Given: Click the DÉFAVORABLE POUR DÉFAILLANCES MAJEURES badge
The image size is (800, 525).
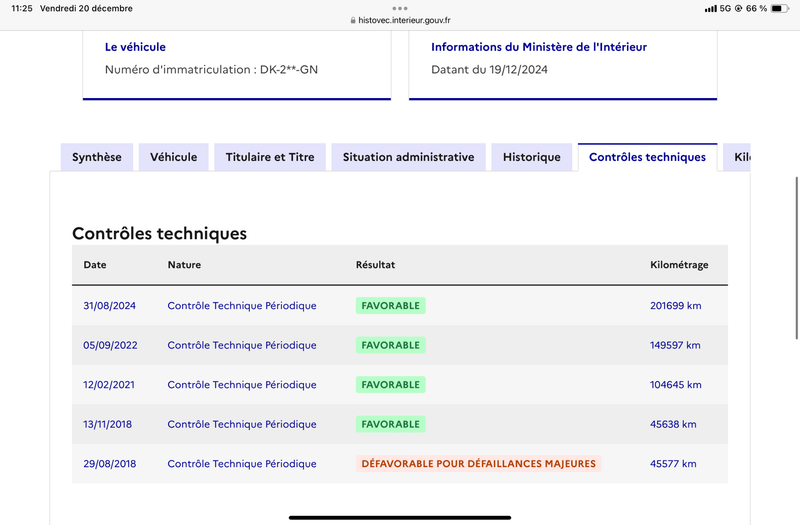Looking at the screenshot, I should point(479,464).
